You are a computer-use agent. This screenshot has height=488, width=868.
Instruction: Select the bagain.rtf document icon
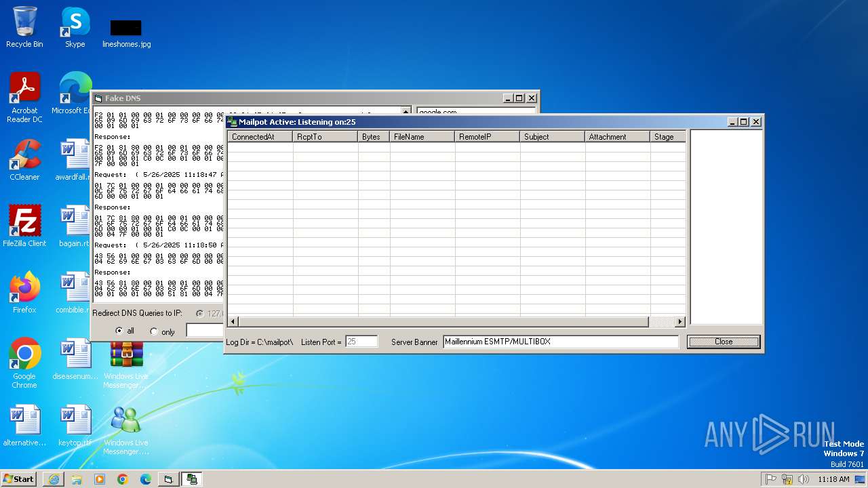(x=75, y=226)
